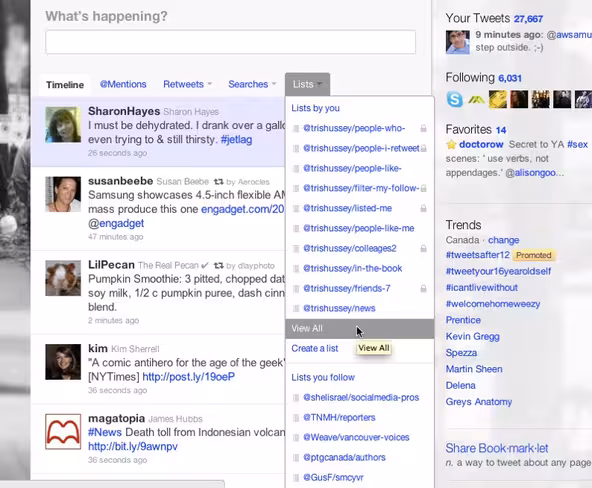Choose Create a list option

click(315, 348)
